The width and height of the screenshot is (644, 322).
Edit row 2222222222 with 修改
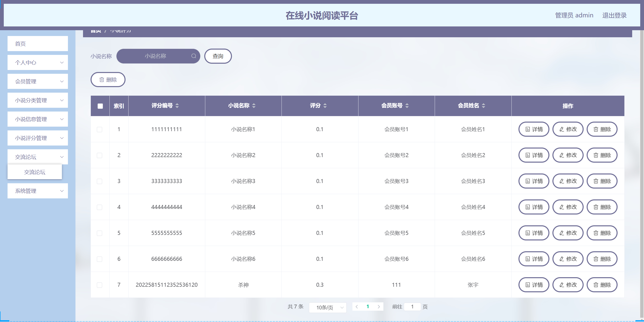tap(568, 155)
